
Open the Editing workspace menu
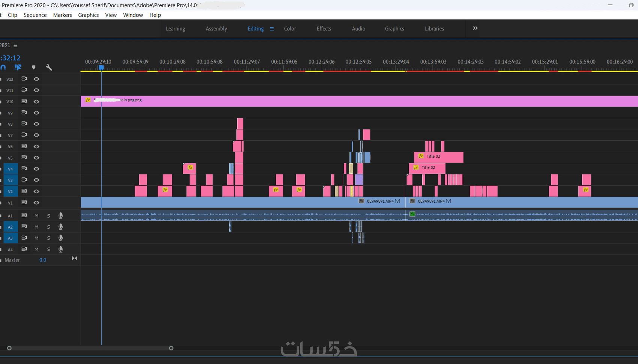pos(272,29)
